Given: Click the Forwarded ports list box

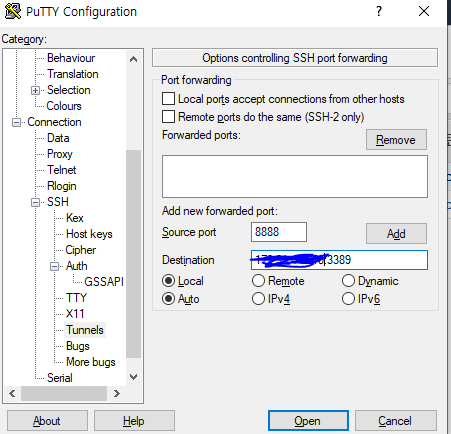Looking at the screenshot, I should point(295,176).
